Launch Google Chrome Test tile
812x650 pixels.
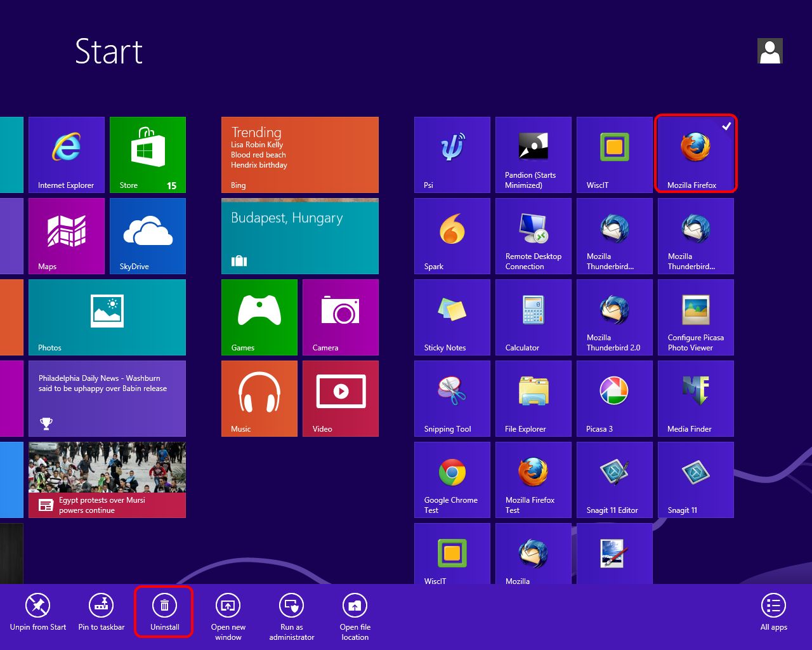452,480
